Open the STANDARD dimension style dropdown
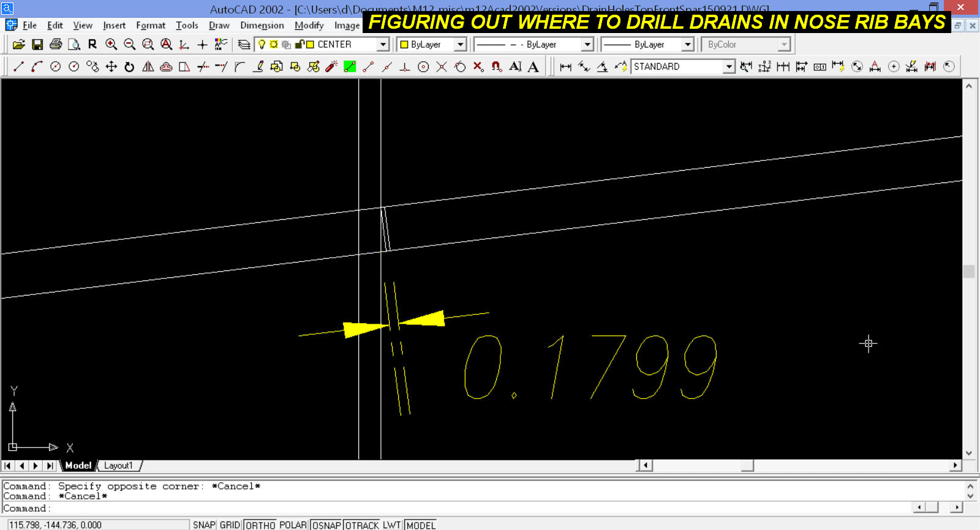The image size is (980, 530). click(728, 67)
